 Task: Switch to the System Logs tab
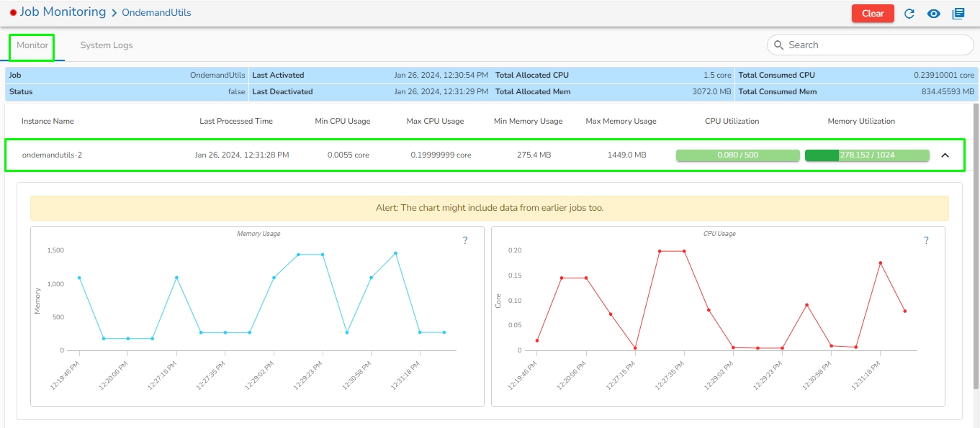click(x=107, y=45)
